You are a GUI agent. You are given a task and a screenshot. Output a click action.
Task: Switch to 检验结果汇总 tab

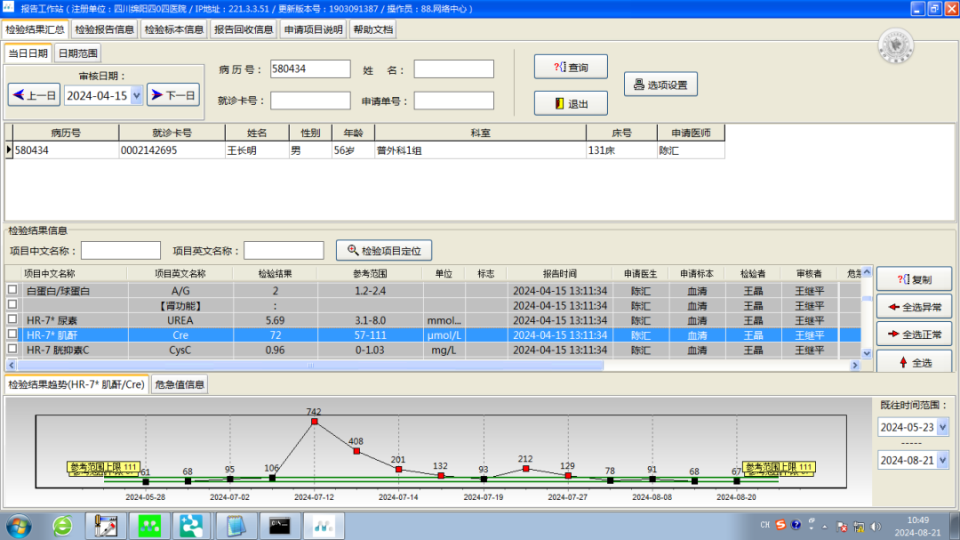35,29
